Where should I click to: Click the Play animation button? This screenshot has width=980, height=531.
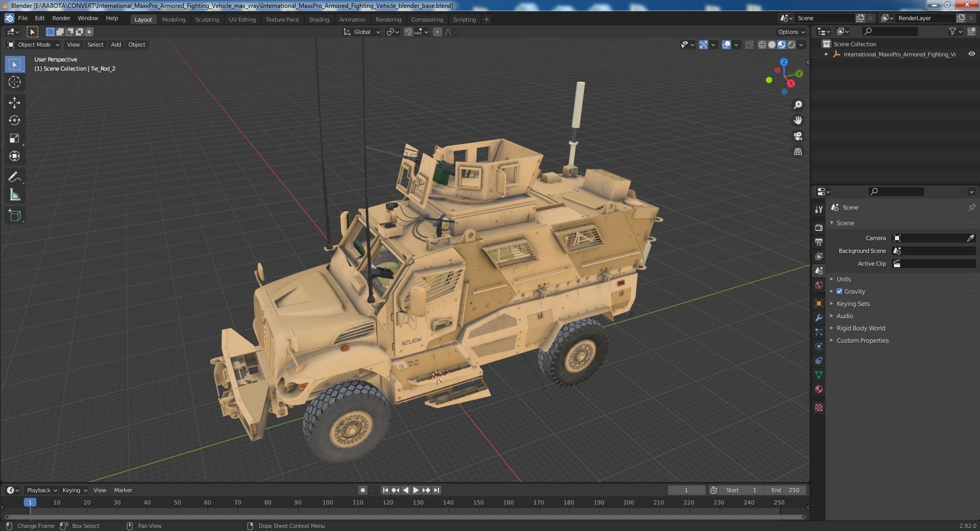(x=416, y=490)
